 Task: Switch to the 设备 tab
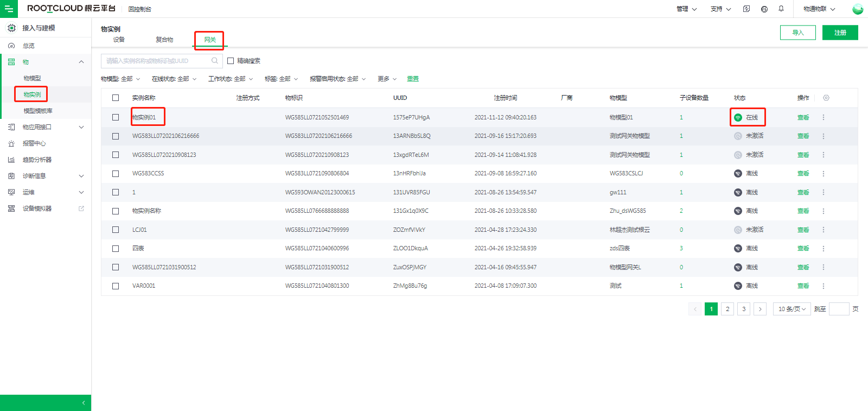coord(119,40)
